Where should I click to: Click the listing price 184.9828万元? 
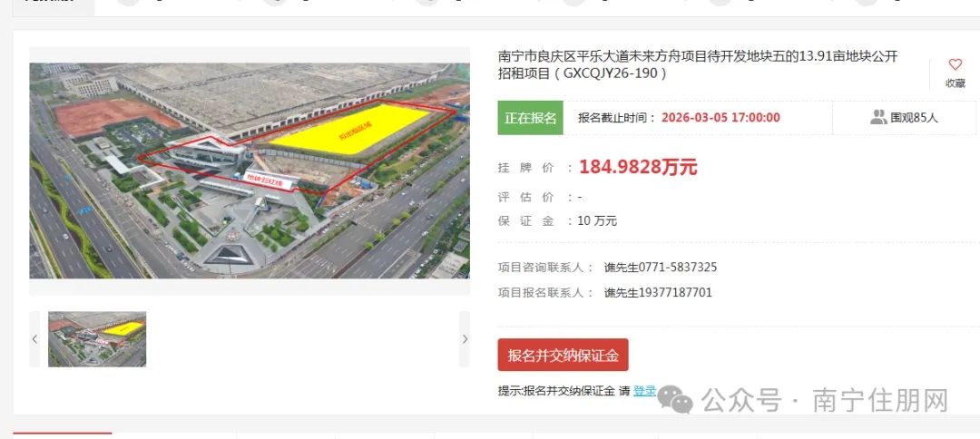coord(638,168)
